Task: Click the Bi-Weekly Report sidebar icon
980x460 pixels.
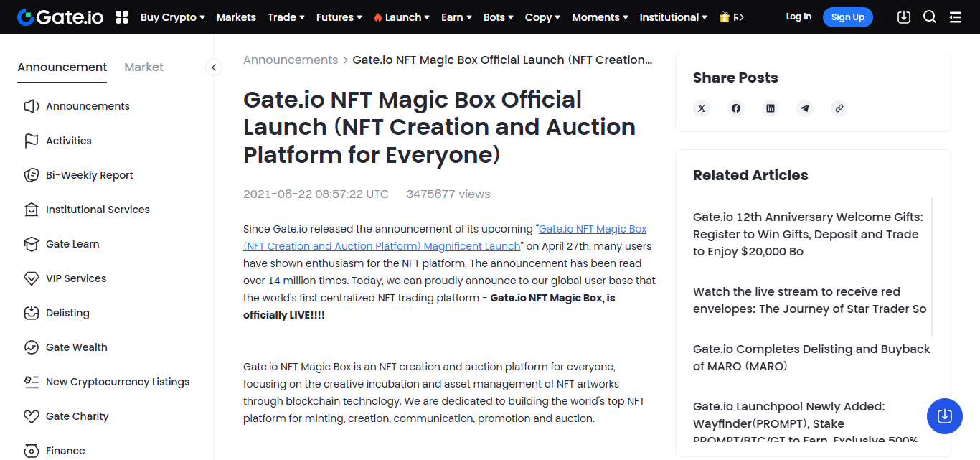Action: (32, 175)
